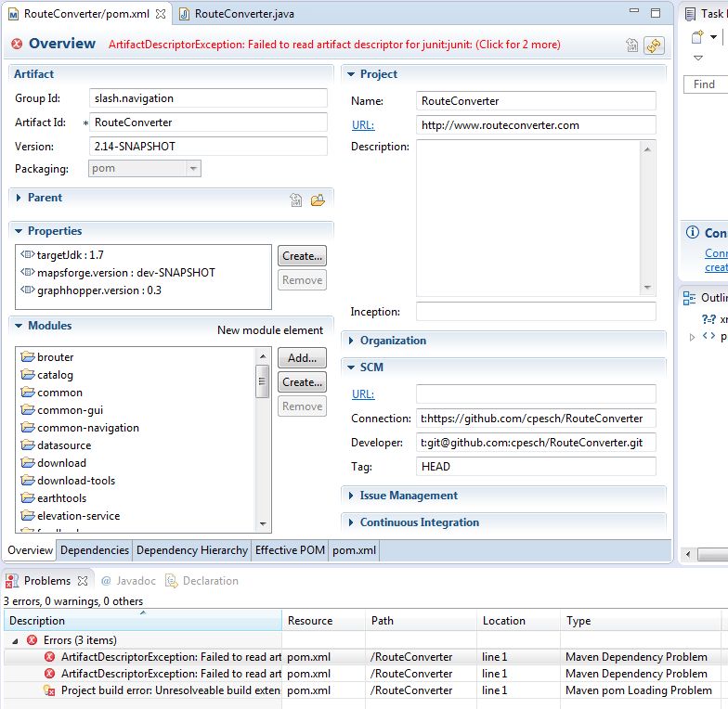Minimize the editor area using minimize icon
This screenshot has height=709, width=728.
634,11
